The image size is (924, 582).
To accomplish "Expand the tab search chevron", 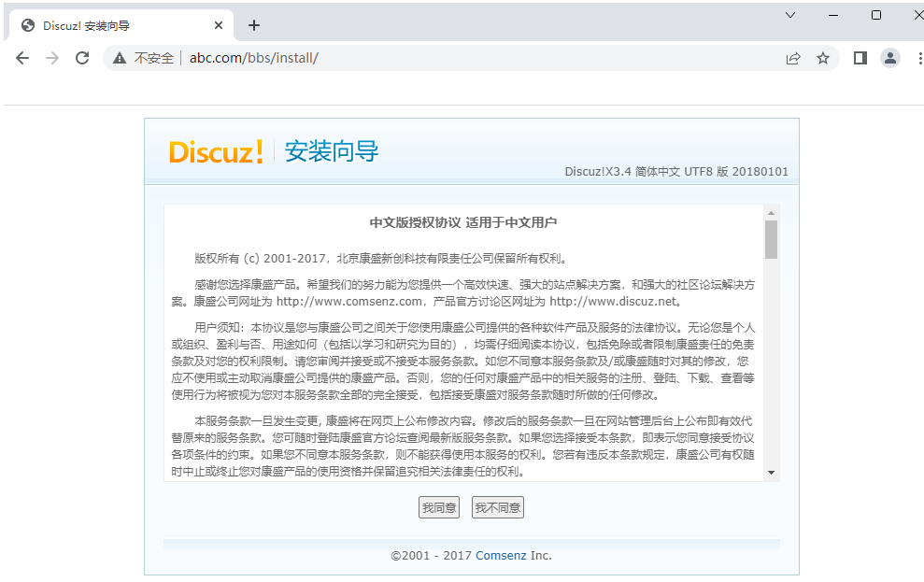I will point(790,15).
